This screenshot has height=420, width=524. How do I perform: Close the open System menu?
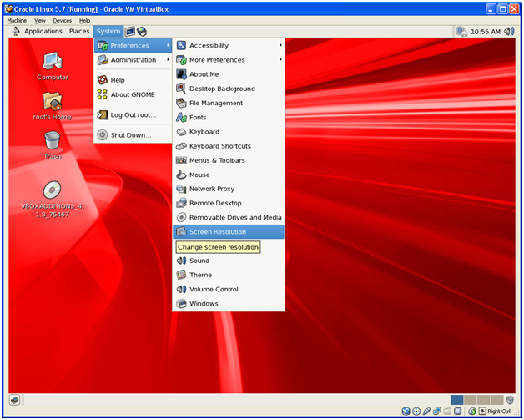tap(108, 31)
